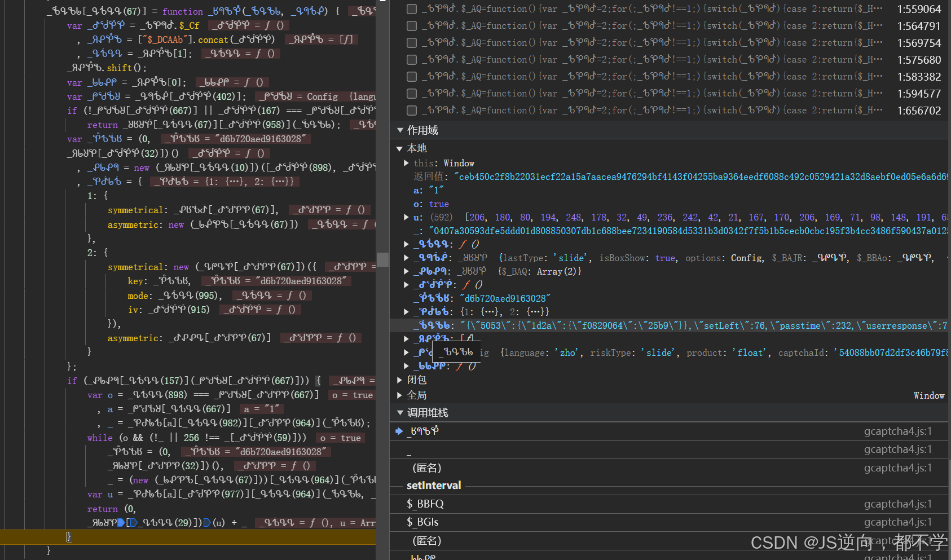
Task: Click the 返回值 return value string
Action: pos(701,177)
